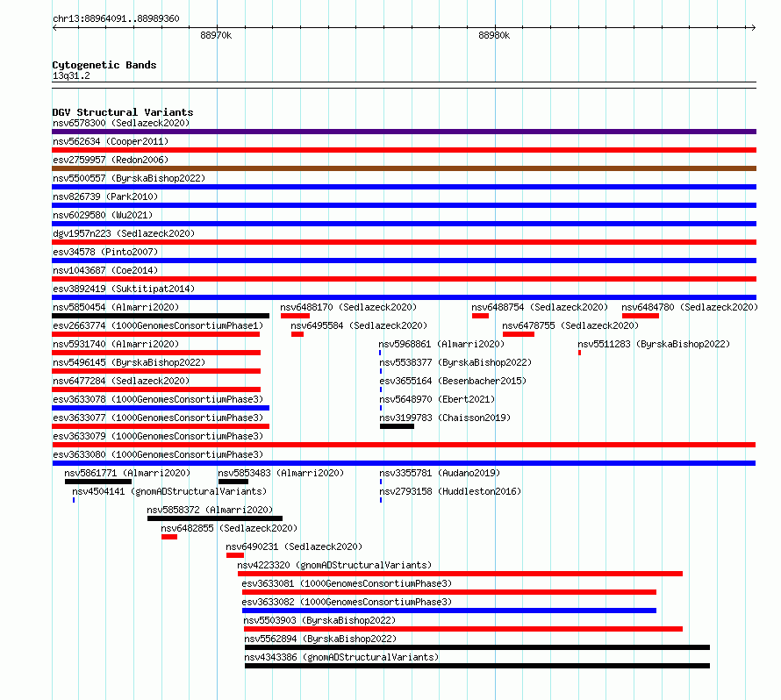Click esv3633077 (1000GenomesConsortiumPhase3) label
781x700 pixels.
click(158, 418)
